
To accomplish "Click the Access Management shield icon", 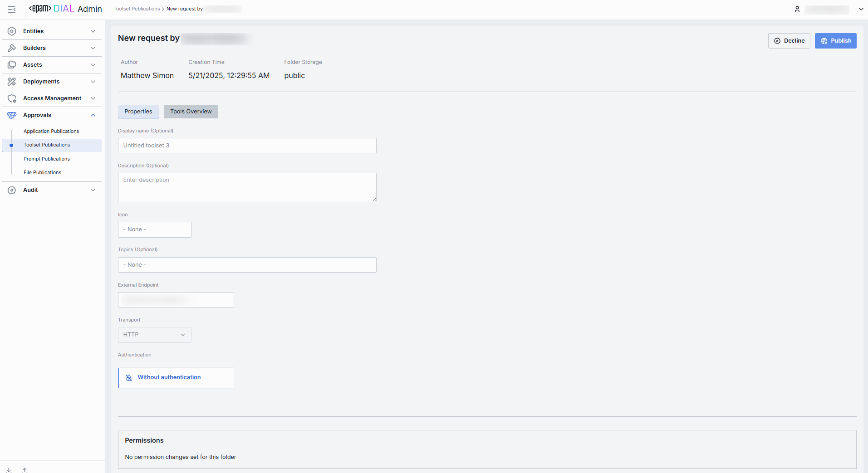I will point(12,98).
